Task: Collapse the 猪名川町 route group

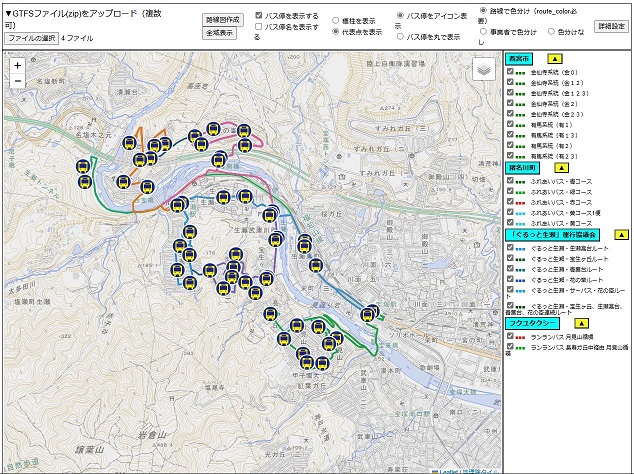Action: pyautogui.click(x=561, y=168)
